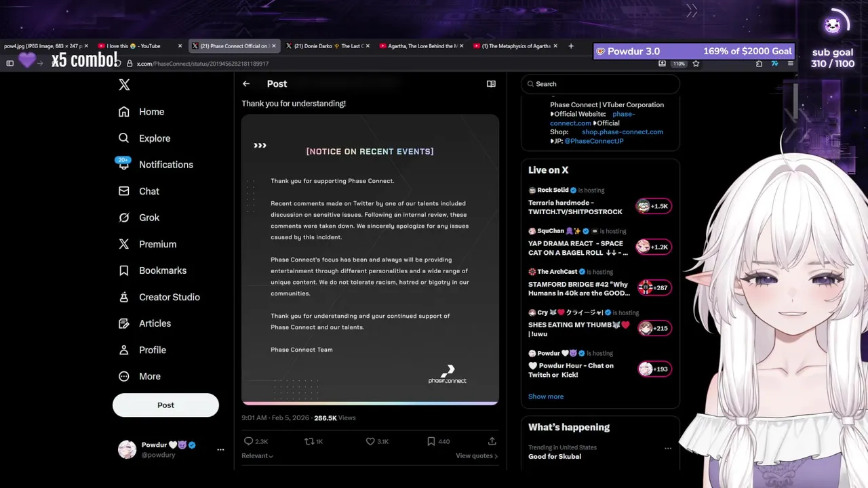
Task: Click the Powdur profile avatar
Action: [x=127, y=449]
